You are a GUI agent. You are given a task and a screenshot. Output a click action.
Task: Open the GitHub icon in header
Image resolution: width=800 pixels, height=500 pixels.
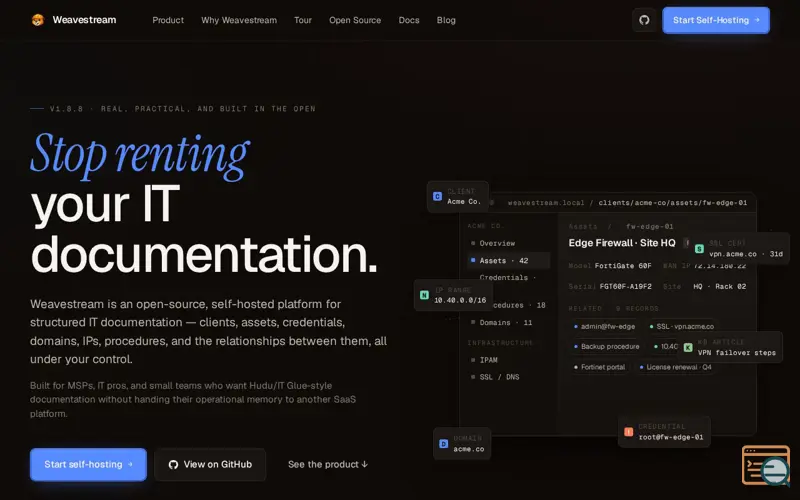tap(644, 20)
